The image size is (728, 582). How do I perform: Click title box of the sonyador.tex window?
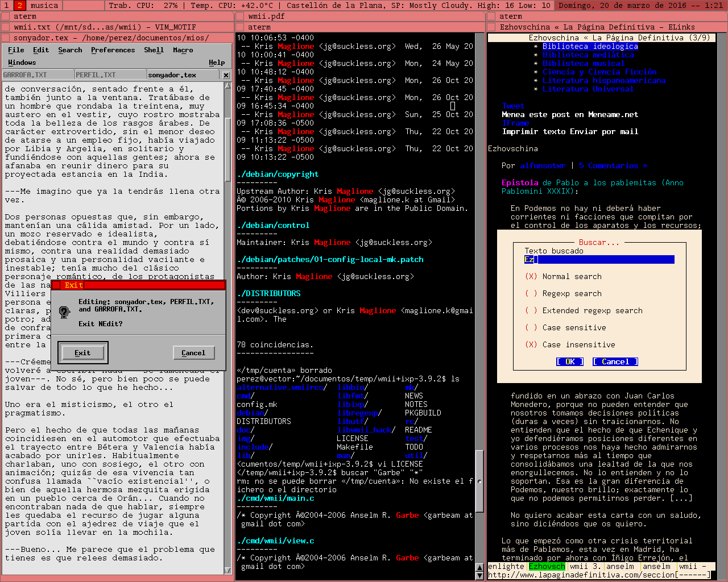pos(5,38)
